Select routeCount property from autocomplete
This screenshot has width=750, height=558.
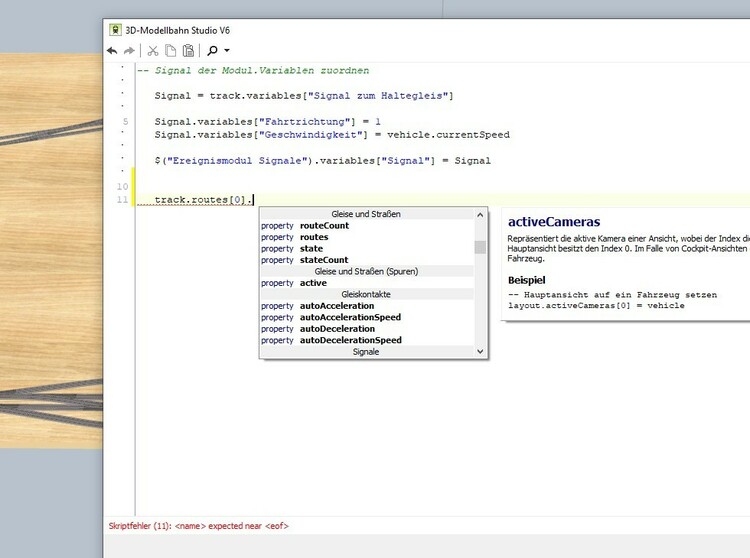coord(324,226)
